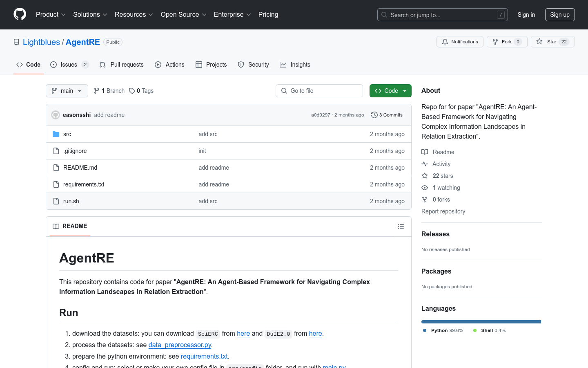Click the Sign up button
Image resolution: width=588 pixels, height=368 pixels.
tap(560, 15)
